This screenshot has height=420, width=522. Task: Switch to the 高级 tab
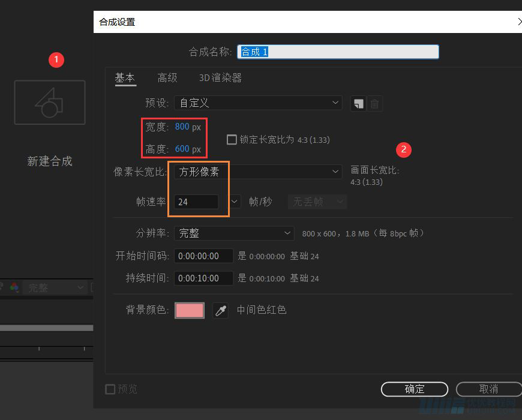coord(167,77)
